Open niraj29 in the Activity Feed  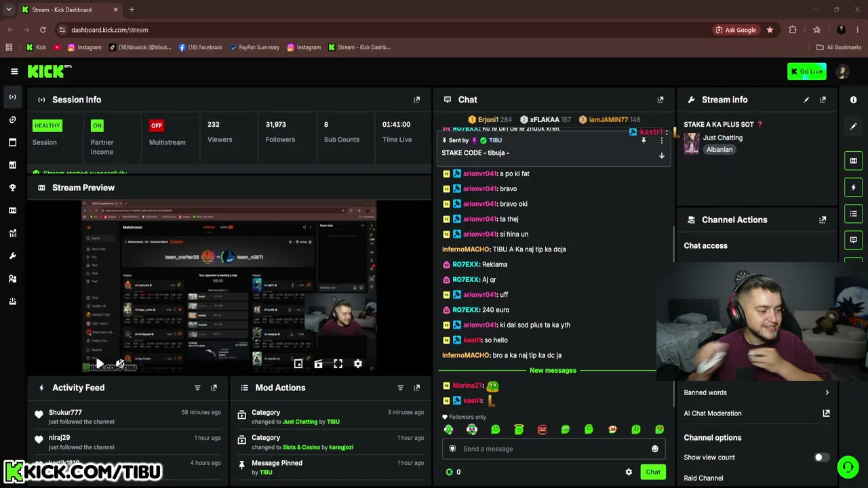tap(59, 438)
